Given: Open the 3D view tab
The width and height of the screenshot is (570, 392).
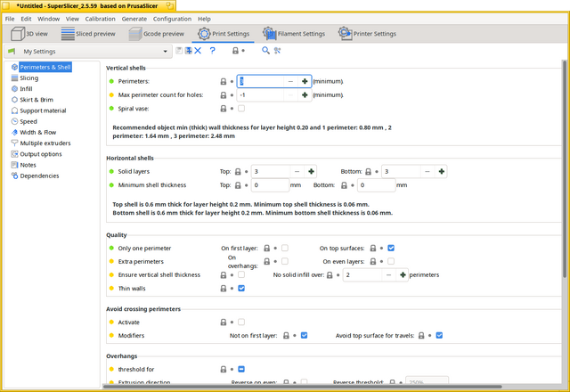Looking at the screenshot, I should 29,34.
